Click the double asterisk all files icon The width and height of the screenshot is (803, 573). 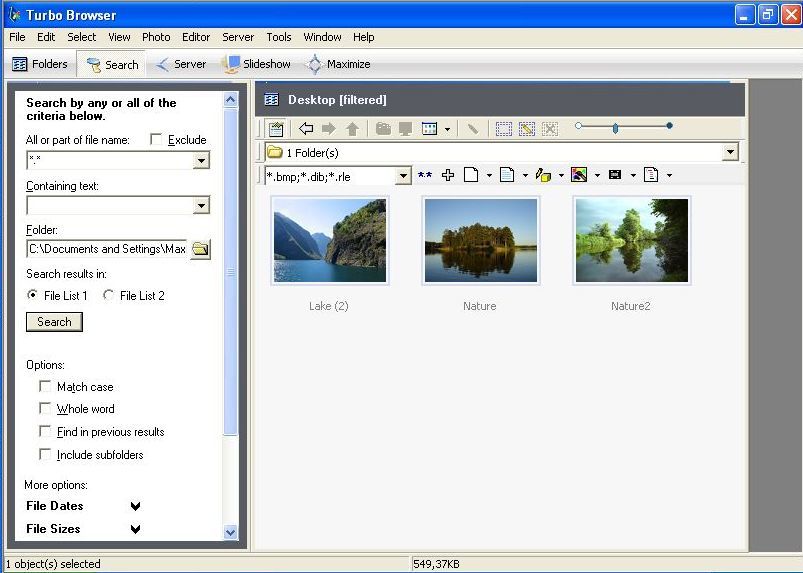tap(425, 175)
